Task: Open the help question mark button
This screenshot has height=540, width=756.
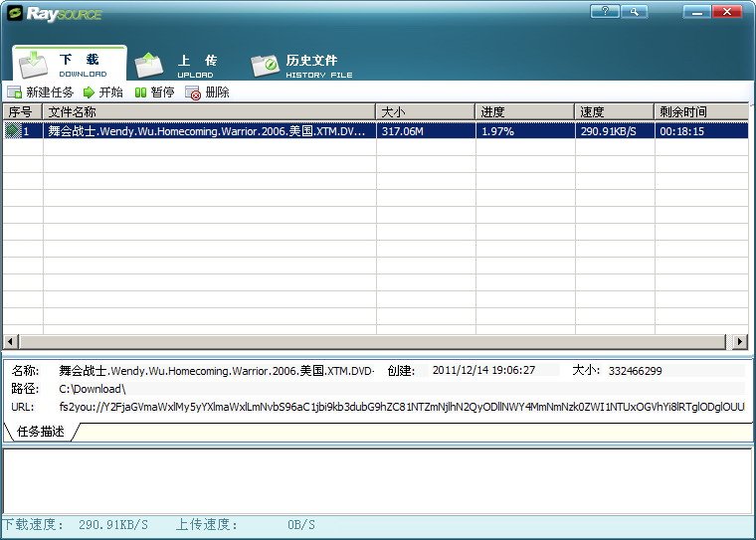Action: coord(604,12)
